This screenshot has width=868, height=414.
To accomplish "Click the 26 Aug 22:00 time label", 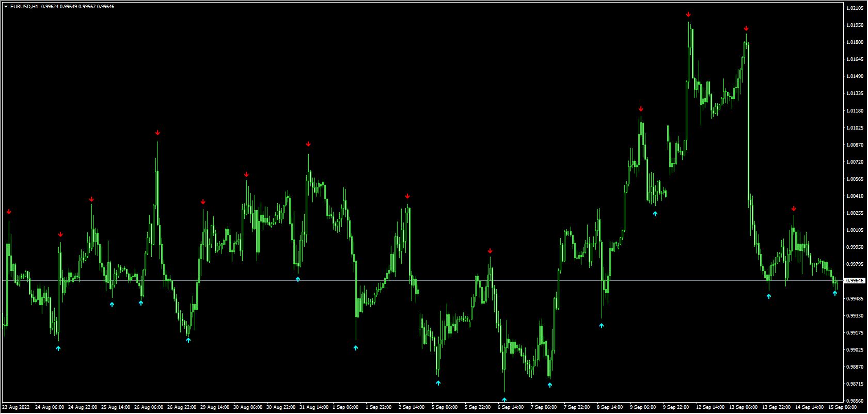I will pyautogui.click(x=182, y=407).
